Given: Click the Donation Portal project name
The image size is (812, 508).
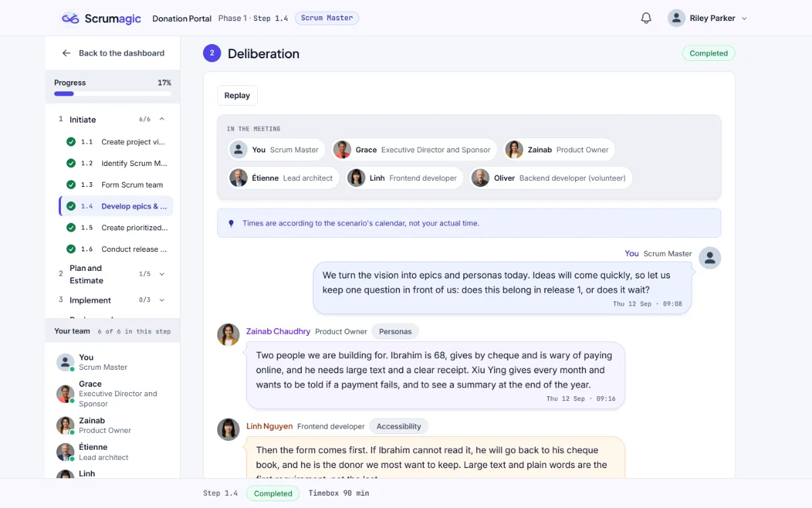Looking at the screenshot, I should 182,18.
